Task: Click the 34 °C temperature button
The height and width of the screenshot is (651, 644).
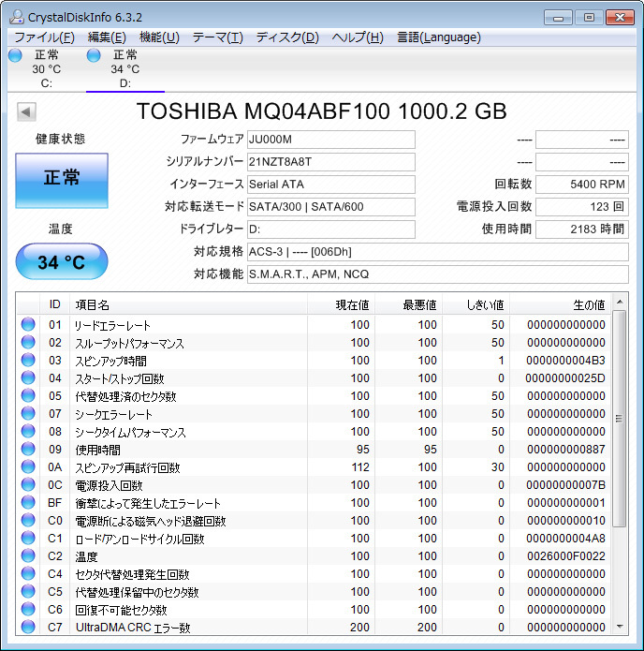Action: [62, 261]
